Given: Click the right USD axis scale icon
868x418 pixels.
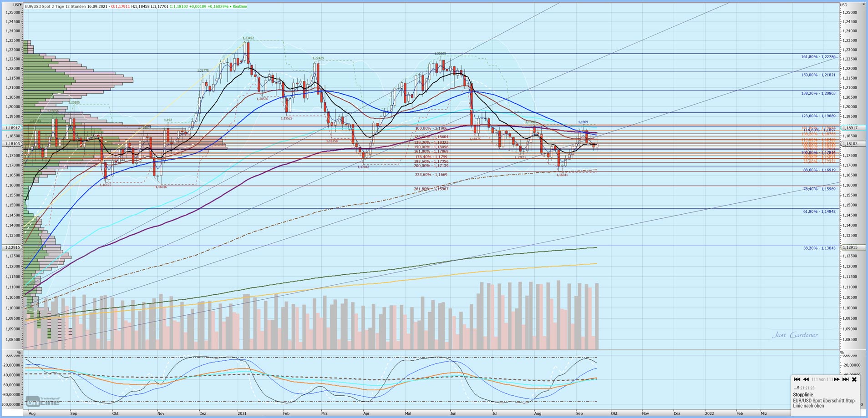Looking at the screenshot, I should tap(863, 5).
